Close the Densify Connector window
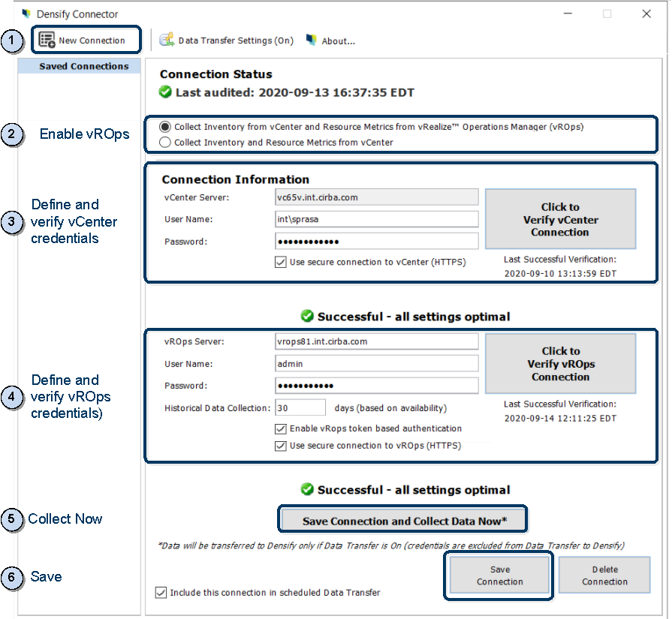 (646, 14)
